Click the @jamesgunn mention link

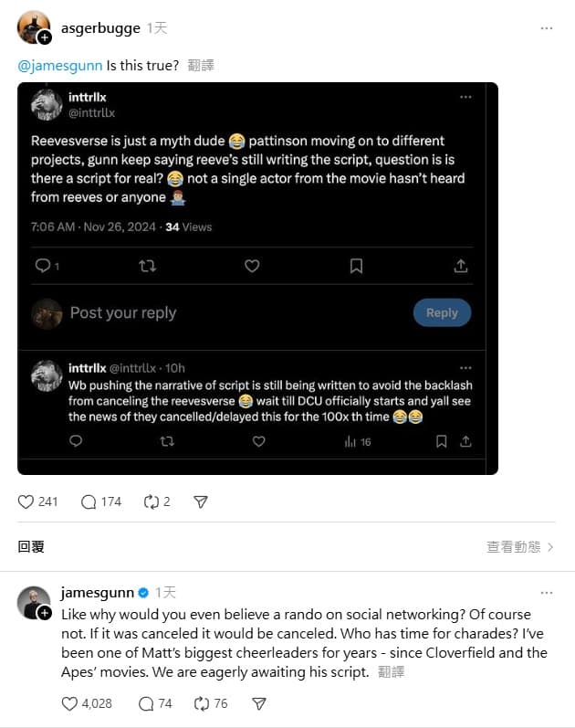(60, 66)
